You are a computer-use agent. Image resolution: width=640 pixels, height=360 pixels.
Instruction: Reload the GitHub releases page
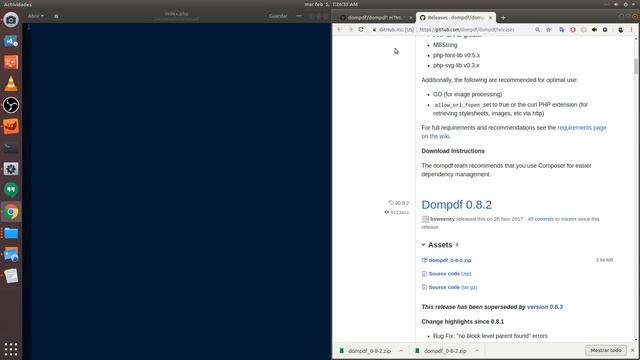pyautogui.click(x=361, y=29)
